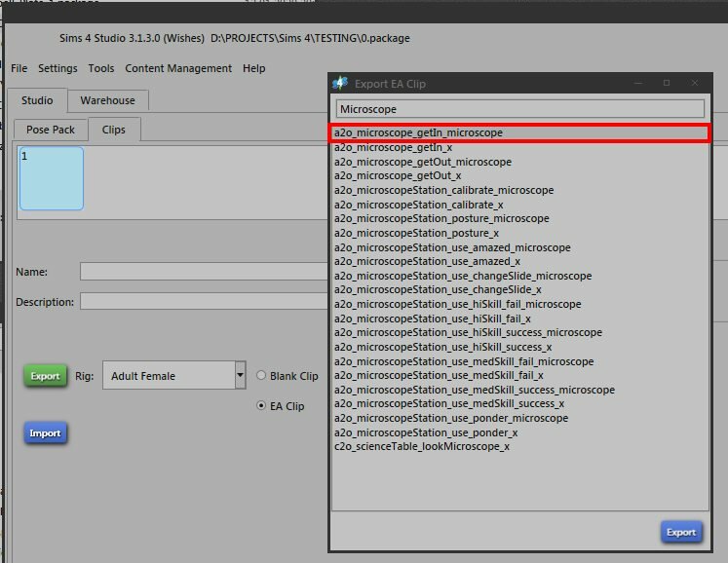The width and height of the screenshot is (728, 563).
Task: Select a2o_microscopeStation_use_hiSkill_success_x clip
Action: click(520, 347)
